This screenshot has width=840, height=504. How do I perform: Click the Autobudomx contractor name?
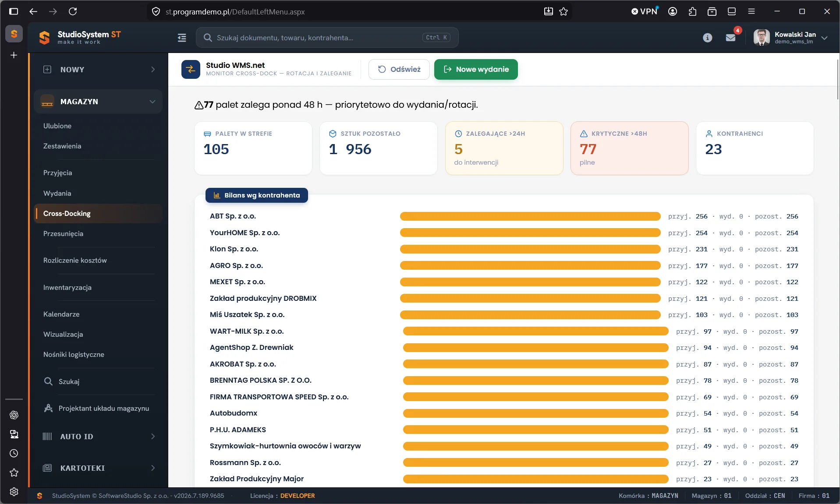pyautogui.click(x=233, y=413)
